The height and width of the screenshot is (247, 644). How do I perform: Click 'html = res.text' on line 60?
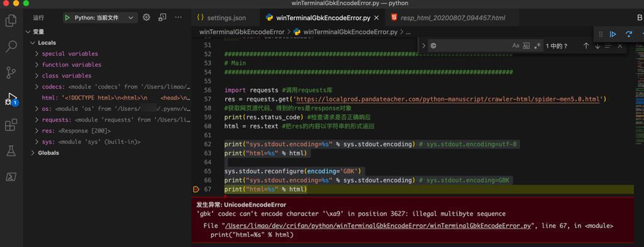[x=252, y=126]
